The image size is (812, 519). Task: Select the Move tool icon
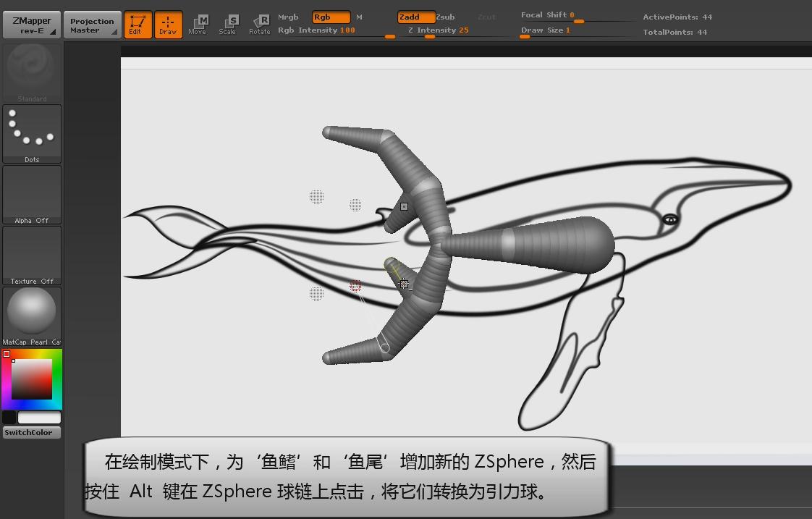pos(198,25)
